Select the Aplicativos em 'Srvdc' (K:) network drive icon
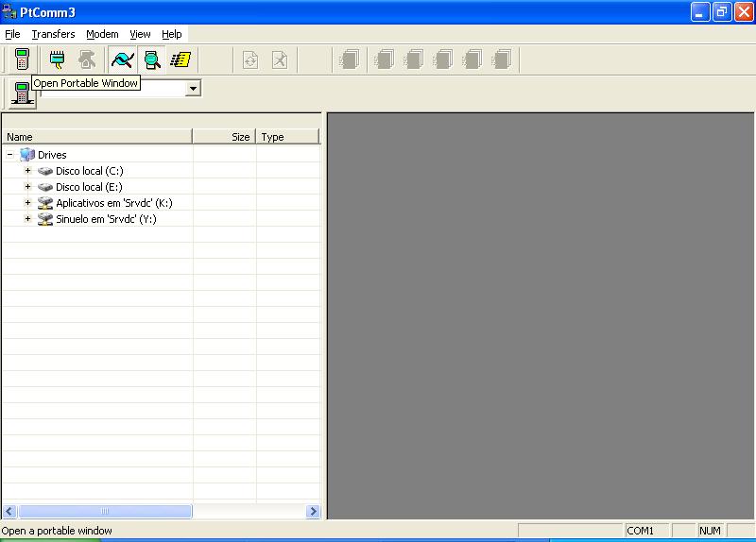Viewport: 756px width, 542px height. coord(45,203)
